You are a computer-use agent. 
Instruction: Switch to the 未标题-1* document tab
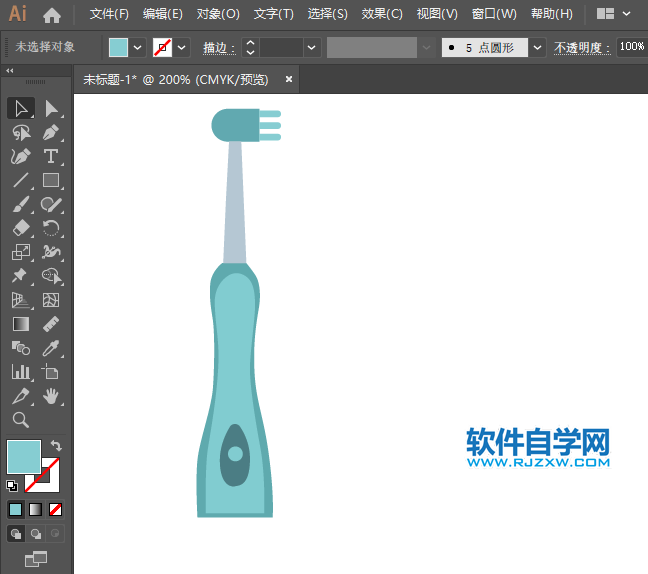pos(176,79)
